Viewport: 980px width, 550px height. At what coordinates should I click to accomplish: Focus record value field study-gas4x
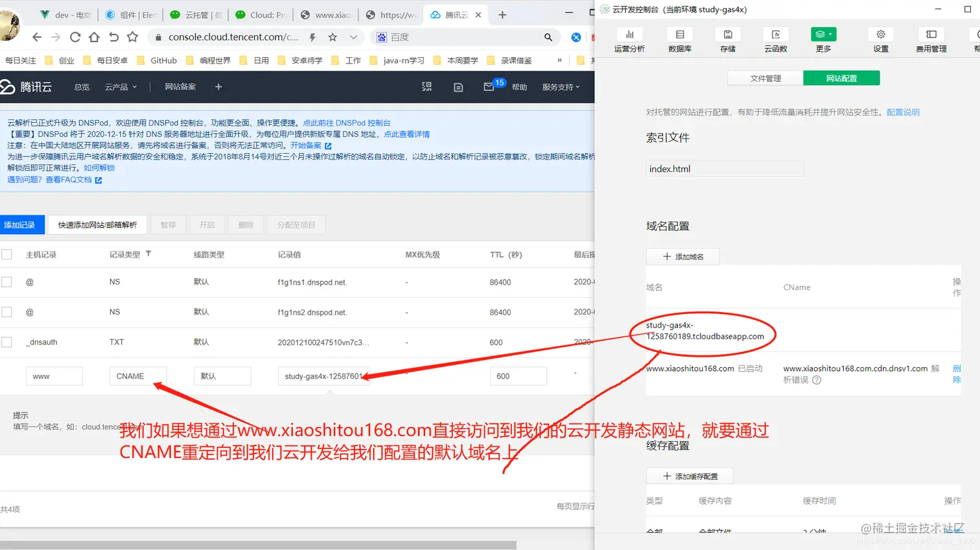(x=324, y=376)
